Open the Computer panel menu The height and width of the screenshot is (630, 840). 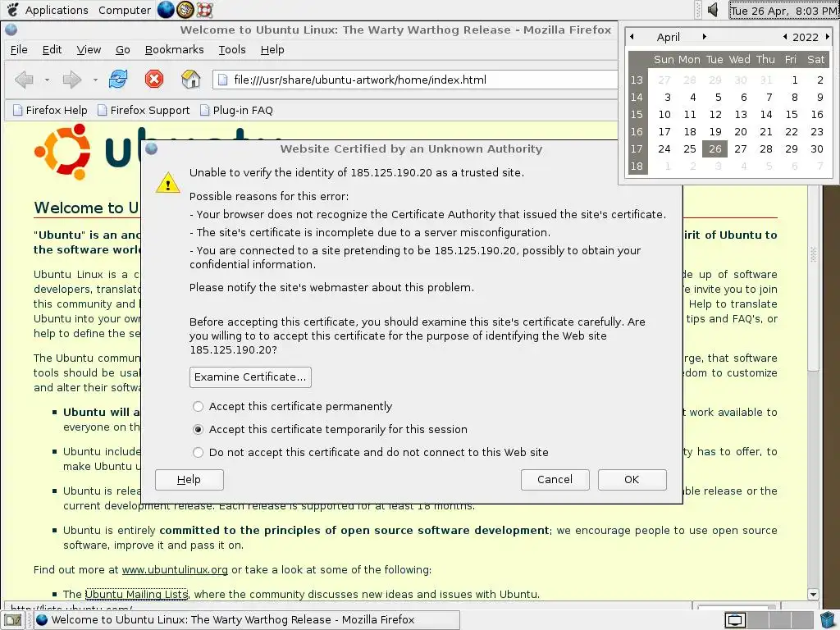(x=125, y=10)
